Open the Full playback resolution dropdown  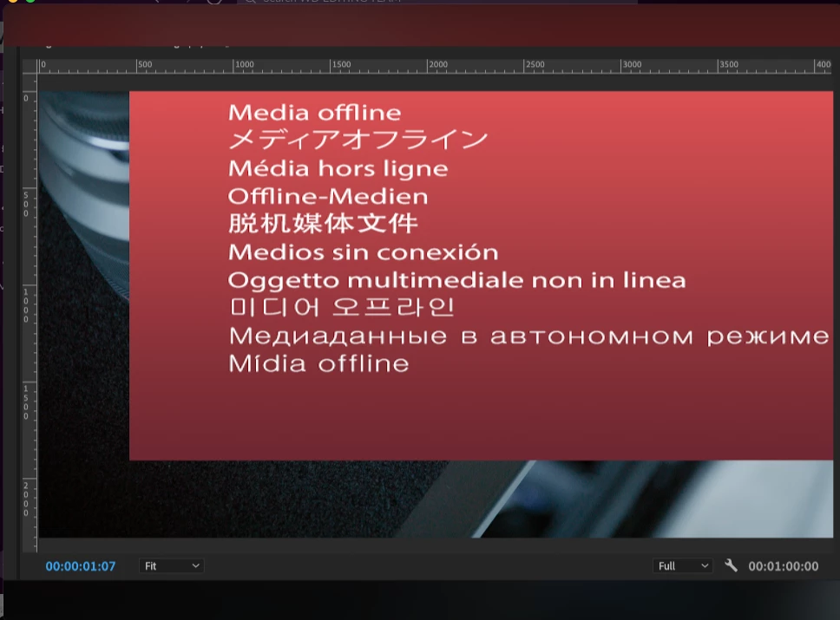click(683, 566)
